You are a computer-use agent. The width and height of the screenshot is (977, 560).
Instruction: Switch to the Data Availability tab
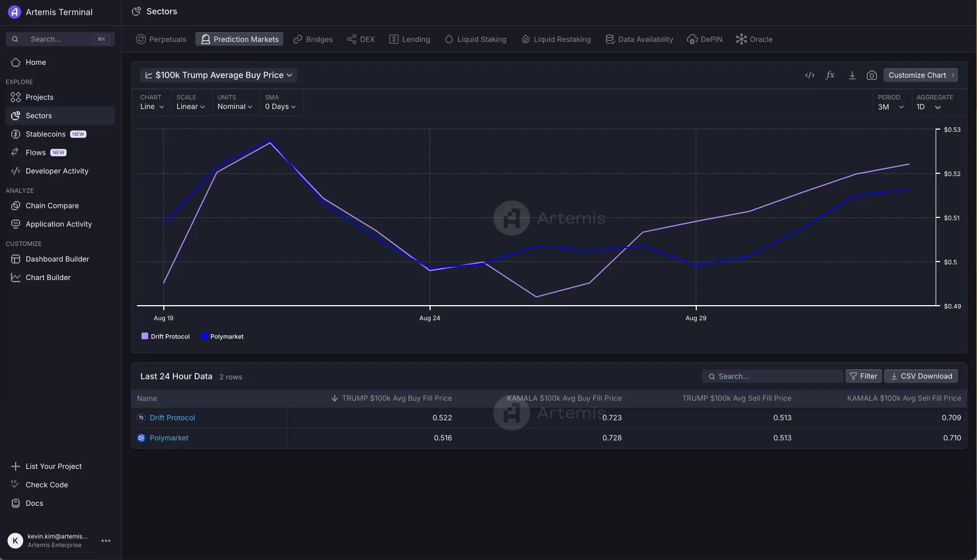click(x=639, y=39)
